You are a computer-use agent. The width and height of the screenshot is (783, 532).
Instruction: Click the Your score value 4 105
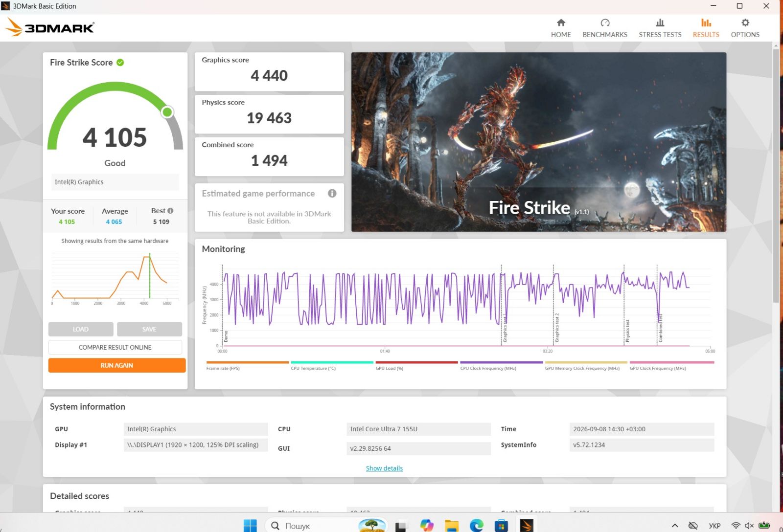tap(67, 222)
